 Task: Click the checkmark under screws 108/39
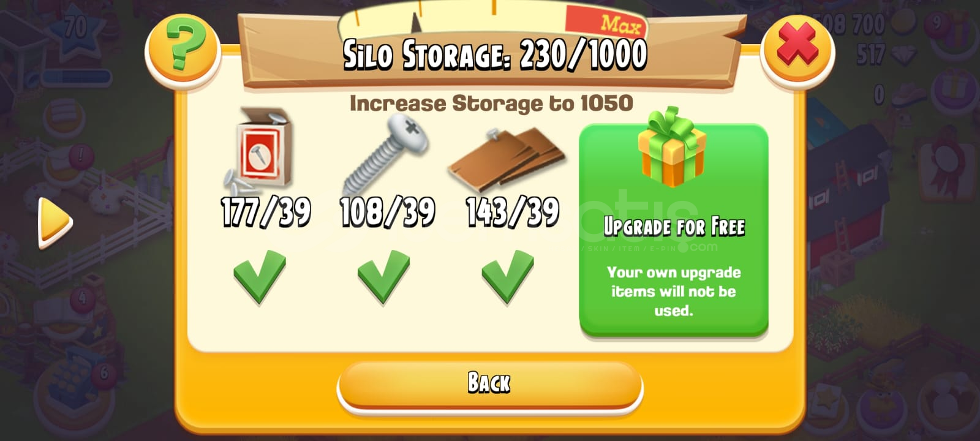(384, 276)
